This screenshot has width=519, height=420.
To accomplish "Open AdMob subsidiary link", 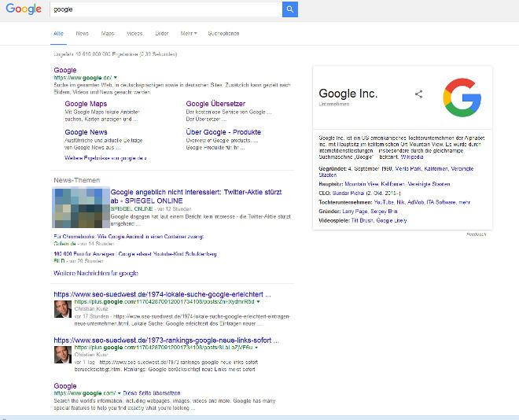I will (415, 202).
